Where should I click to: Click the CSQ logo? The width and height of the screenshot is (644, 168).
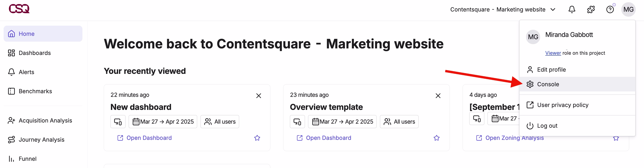tap(19, 9)
